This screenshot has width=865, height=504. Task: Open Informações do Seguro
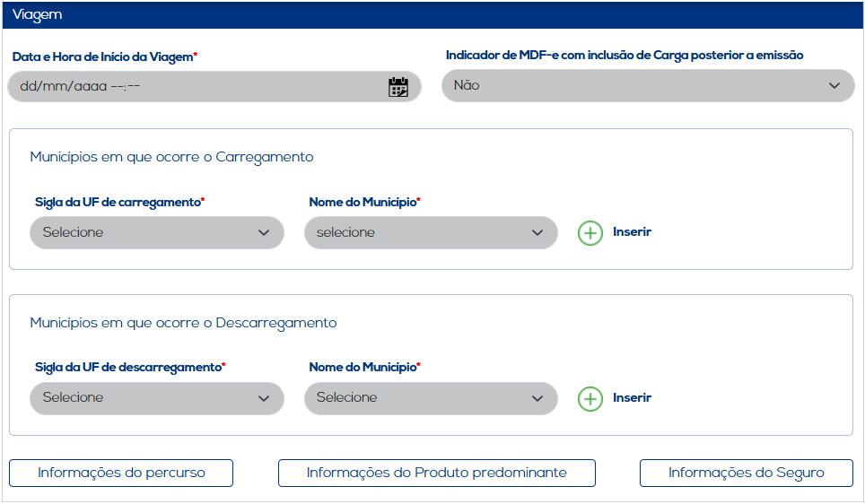coord(746,473)
